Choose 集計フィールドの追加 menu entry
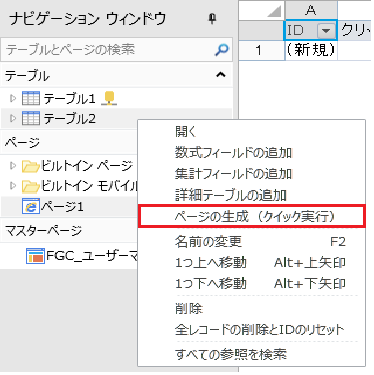This screenshot has width=374, height=375. (252, 174)
